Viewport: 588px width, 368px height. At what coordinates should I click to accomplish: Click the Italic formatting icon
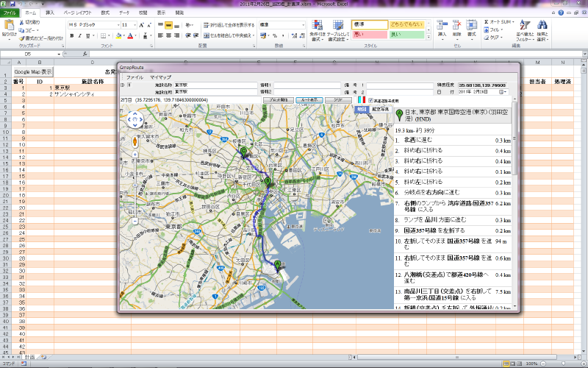point(80,35)
